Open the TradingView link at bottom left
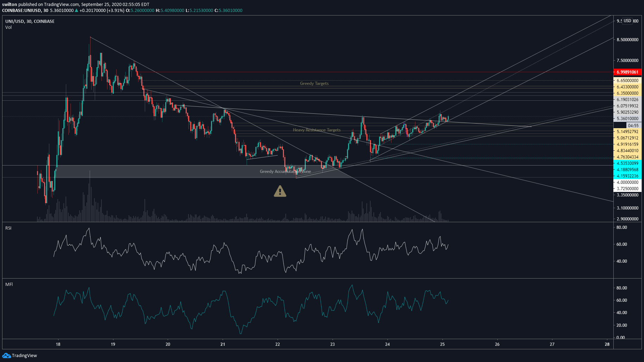 20,355
